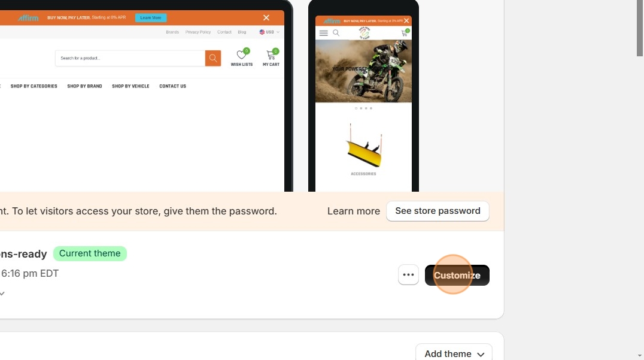Close the Affirm banner on mobile preview
The width and height of the screenshot is (644, 360).
[406, 20]
